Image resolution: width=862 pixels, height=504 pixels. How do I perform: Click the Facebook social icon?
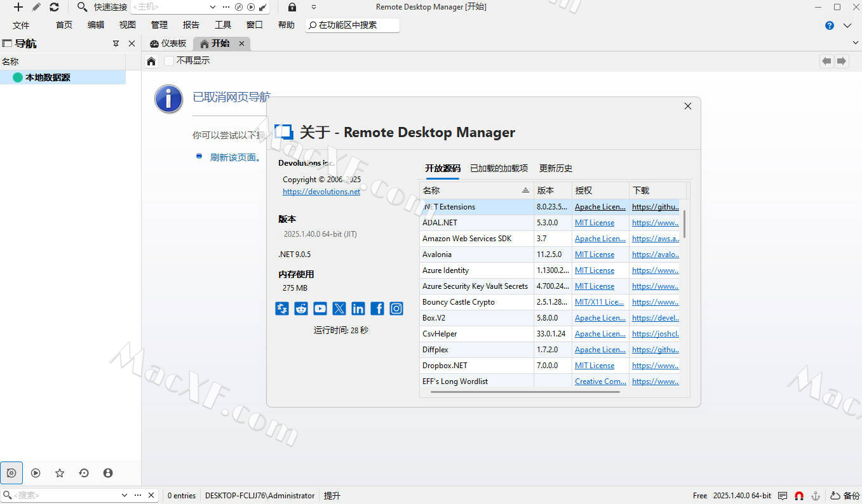[377, 308]
